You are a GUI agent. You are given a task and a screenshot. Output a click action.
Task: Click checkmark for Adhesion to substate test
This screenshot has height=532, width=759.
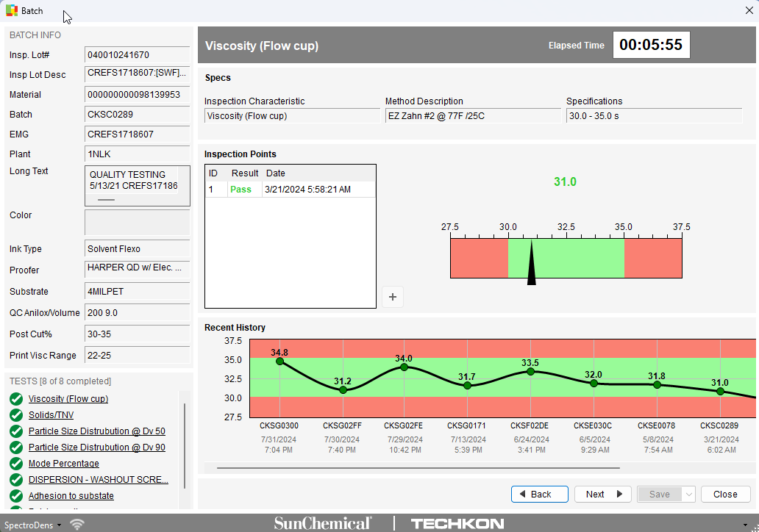[16, 496]
